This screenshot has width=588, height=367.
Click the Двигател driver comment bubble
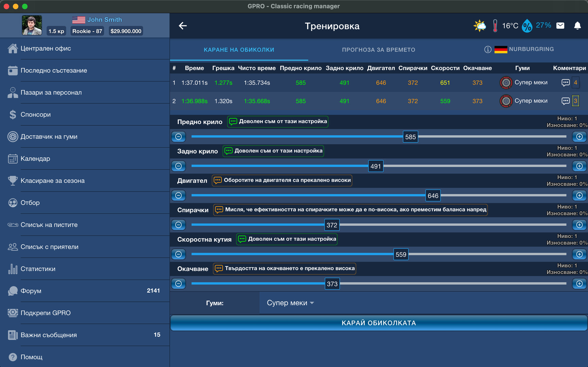pos(282,180)
